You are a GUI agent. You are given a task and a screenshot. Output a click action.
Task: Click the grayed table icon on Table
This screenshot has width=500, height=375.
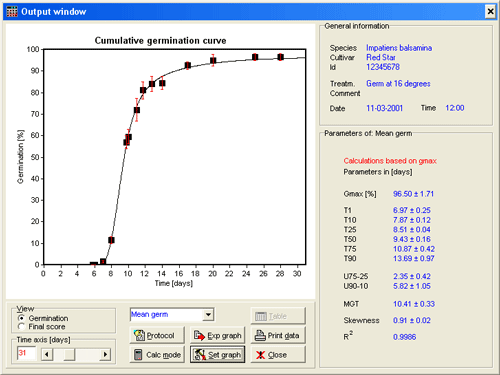coord(261,316)
